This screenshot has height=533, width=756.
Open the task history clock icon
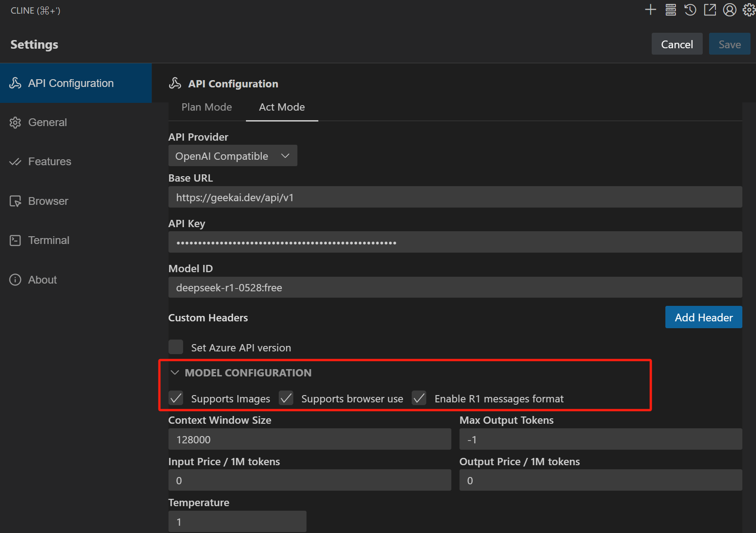[690, 10]
